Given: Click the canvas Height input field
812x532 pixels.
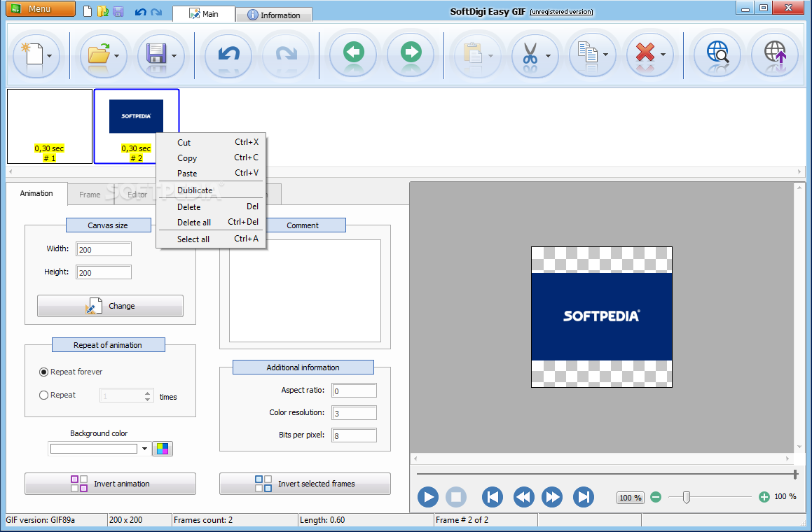Looking at the screenshot, I should [104, 272].
